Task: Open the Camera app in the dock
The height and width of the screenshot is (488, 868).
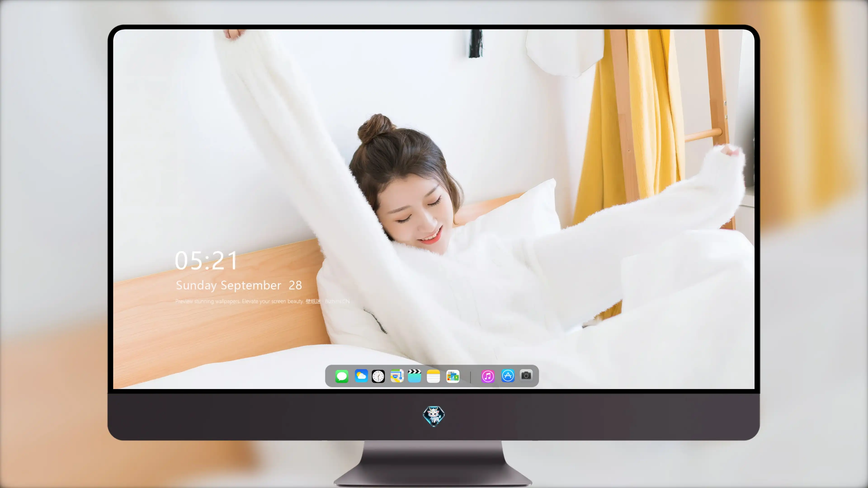Action: point(526,375)
